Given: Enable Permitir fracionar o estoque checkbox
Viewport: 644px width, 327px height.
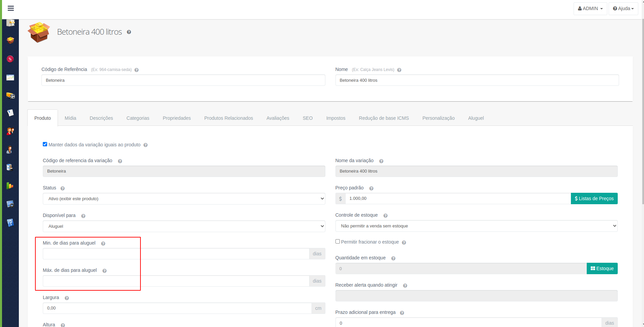Looking at the screenshot, I should (337, 242).
